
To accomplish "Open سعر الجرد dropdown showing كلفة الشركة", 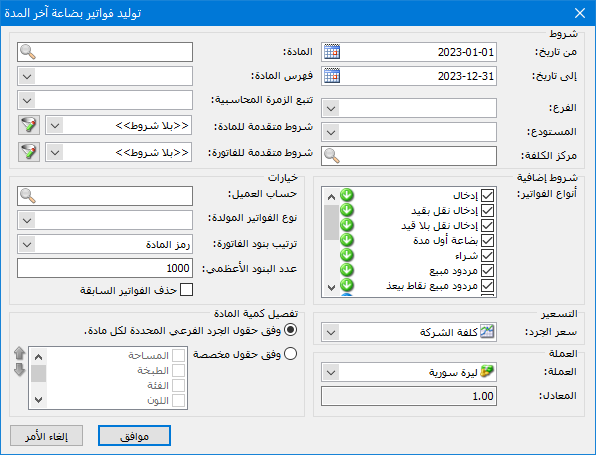I will 331,333.
